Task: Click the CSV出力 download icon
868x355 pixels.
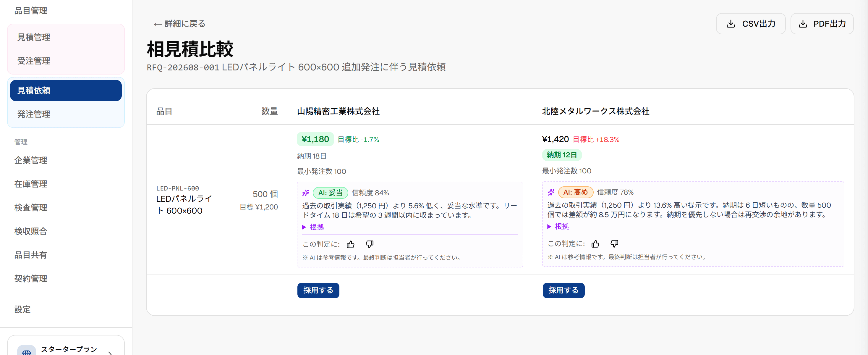Action: point(731,24)
